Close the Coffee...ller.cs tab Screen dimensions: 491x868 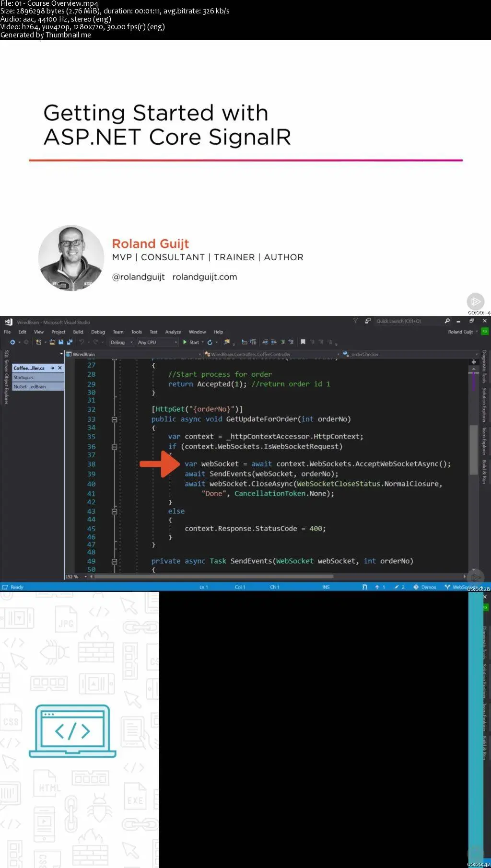[60, 368]
